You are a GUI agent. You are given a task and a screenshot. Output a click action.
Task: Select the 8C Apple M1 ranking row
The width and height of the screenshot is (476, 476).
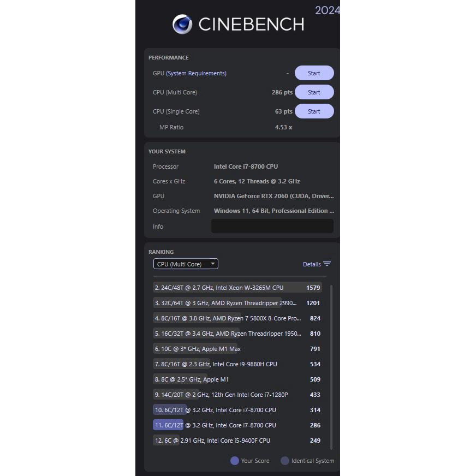point(237,379)
